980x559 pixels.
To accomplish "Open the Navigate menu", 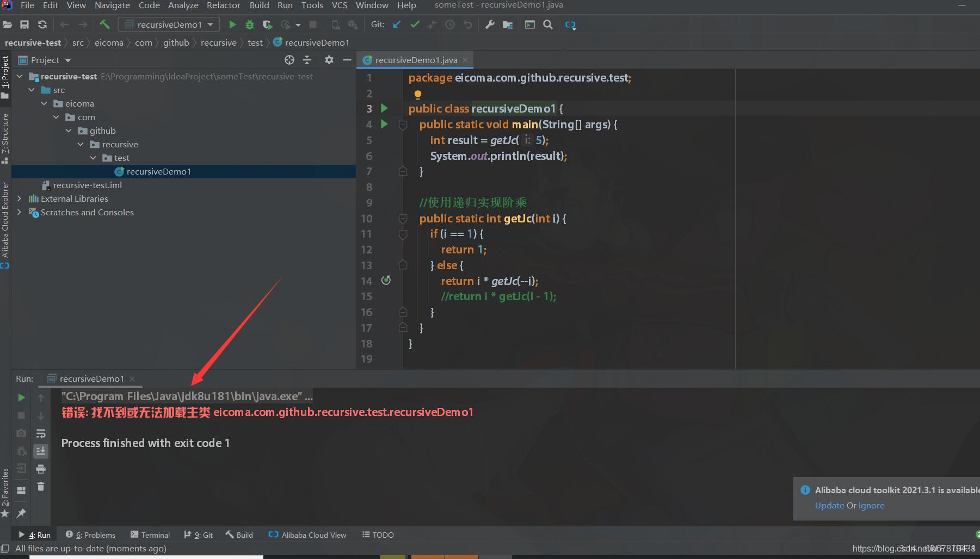I will point(112,5).
